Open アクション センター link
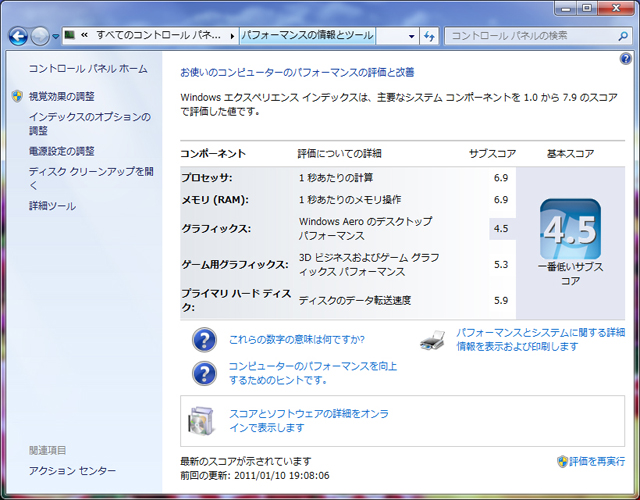This screenshot has width=640, height=500. (x=72, y=471)
